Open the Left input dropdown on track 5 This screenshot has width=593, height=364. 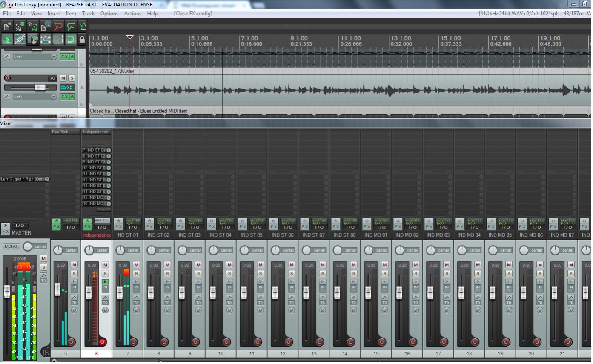pos(54,97)
